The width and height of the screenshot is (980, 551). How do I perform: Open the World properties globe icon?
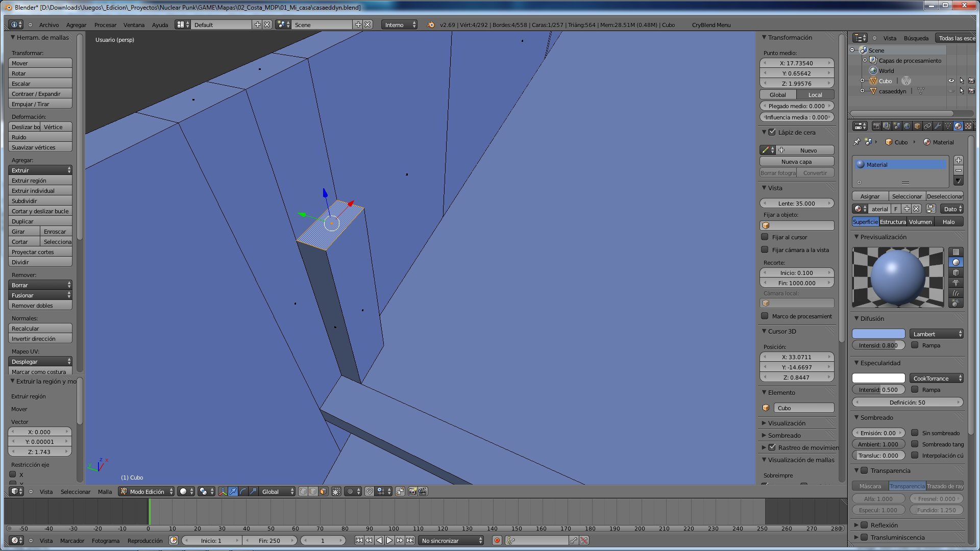coord(907,126)
